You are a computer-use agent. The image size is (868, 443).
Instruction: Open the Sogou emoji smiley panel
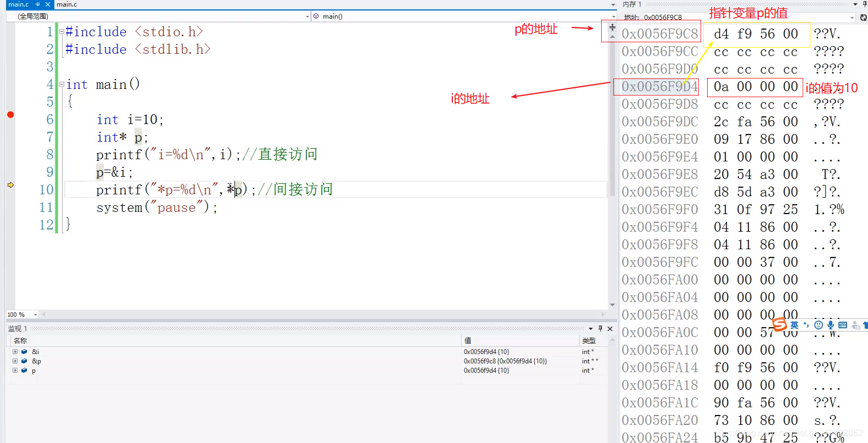pyautogui.click(x=819, y=325)
